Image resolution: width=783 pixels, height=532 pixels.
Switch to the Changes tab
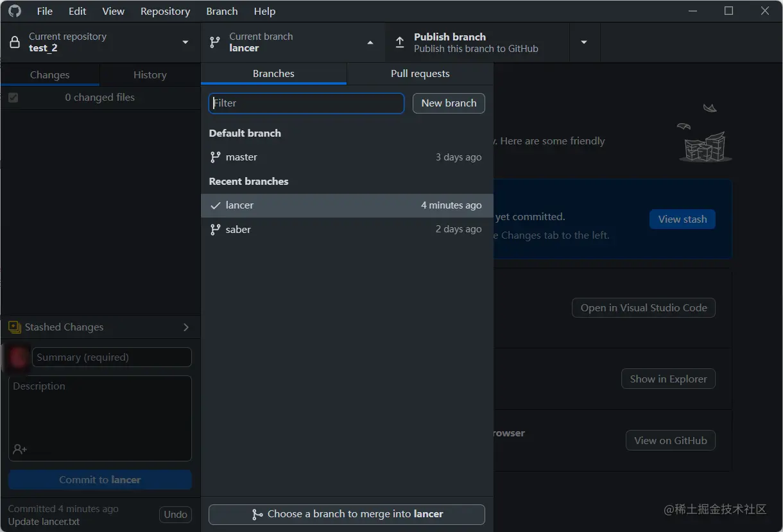(50, 74)
